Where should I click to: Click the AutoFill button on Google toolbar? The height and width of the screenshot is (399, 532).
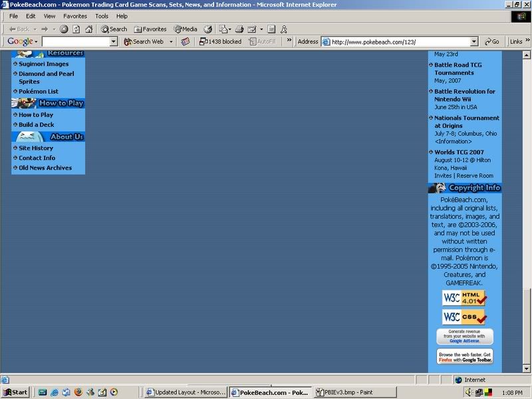click(263, 41)
